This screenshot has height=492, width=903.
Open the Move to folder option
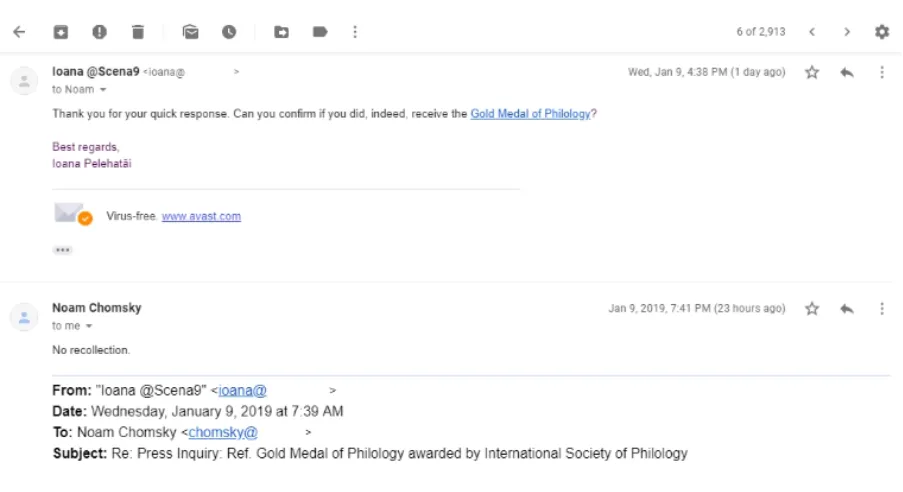[x=282, y=32]
